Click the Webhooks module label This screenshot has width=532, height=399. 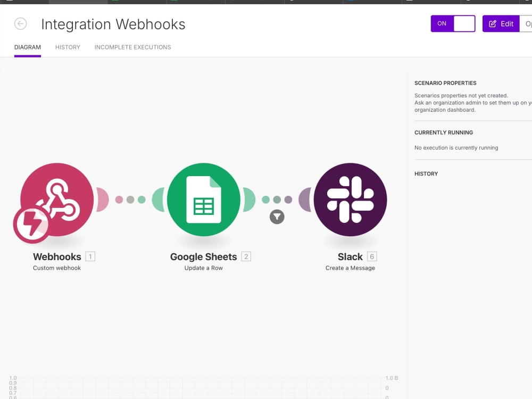[x=57, y=257]
